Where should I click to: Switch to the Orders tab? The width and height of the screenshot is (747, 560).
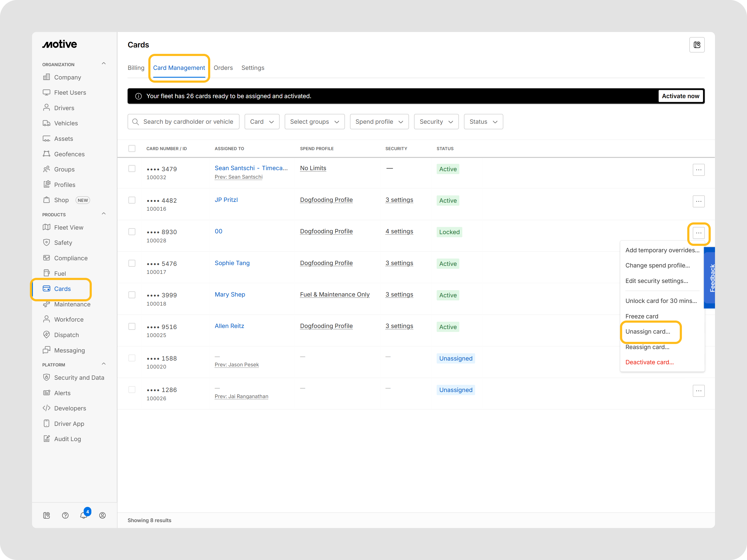click(x=223, y=68)
